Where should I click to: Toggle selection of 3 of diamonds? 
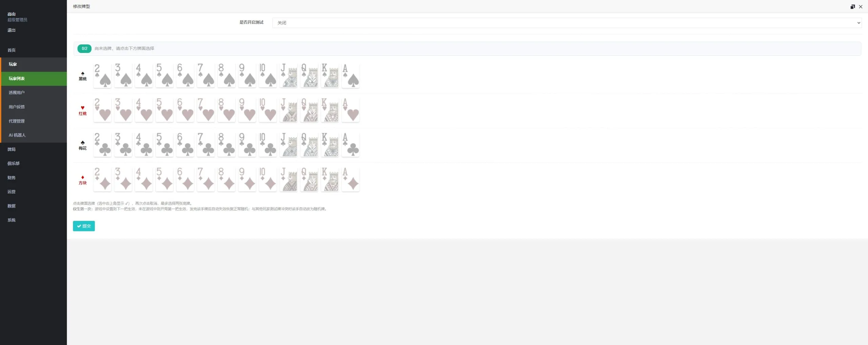click(x=123, y=179)
